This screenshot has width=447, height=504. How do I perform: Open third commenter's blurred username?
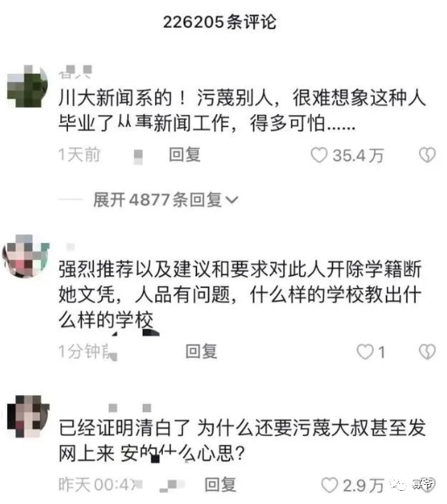130,408
